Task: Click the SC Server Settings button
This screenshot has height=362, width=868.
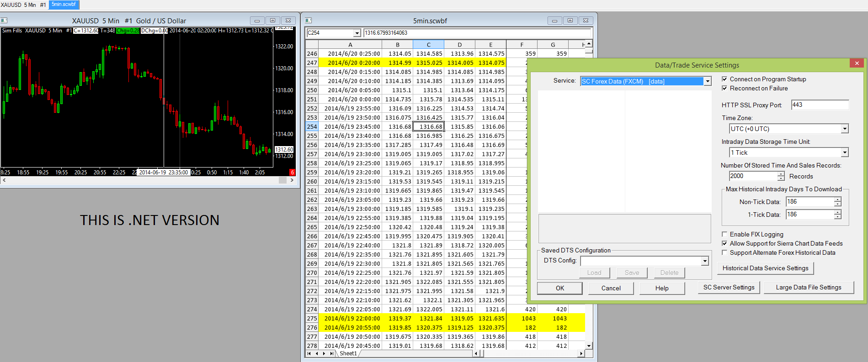Action: pos(729,288)
